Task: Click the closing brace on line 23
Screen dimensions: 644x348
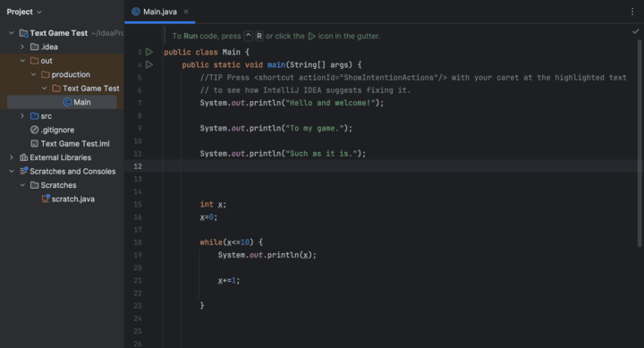Action: [202, 306]
